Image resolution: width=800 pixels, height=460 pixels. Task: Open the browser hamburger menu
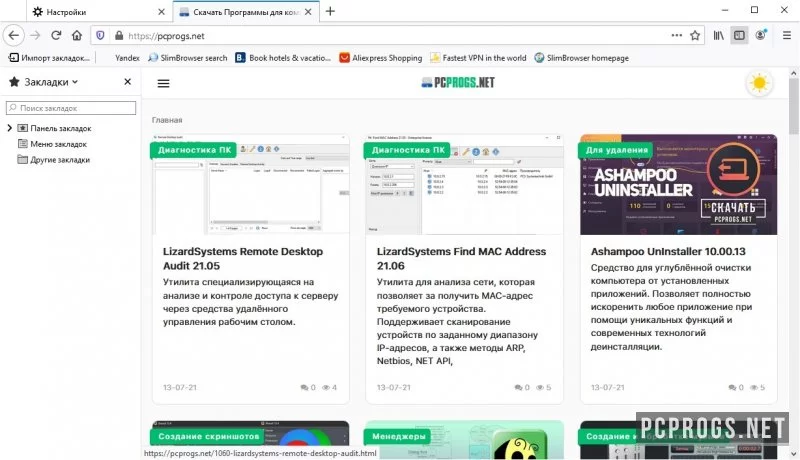click(x=786, y=35)
